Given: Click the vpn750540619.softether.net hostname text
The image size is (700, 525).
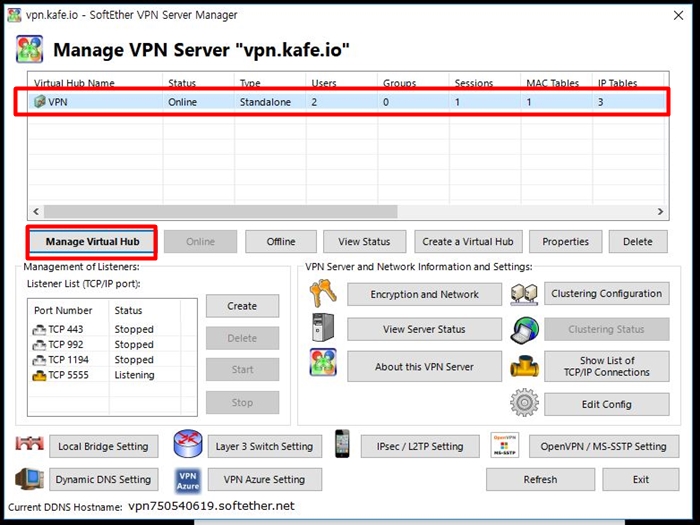Looking at the screenshot, I should (211, 506).
